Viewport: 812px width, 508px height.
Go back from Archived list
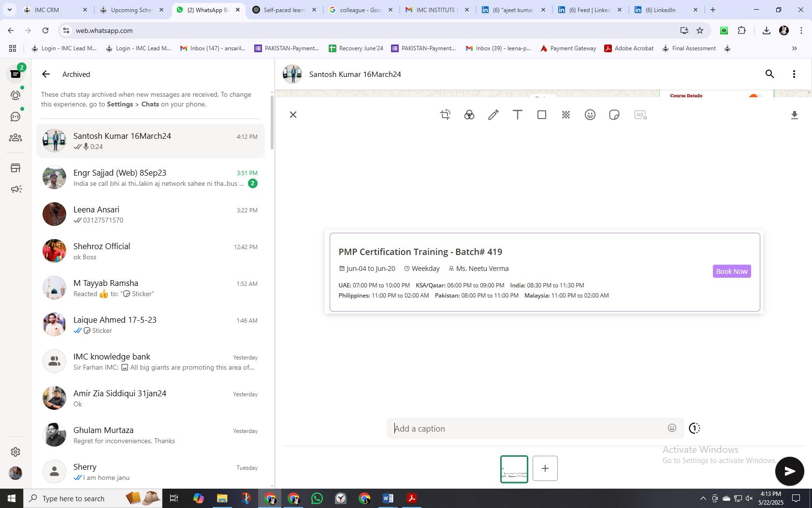(x=46, y=74)
